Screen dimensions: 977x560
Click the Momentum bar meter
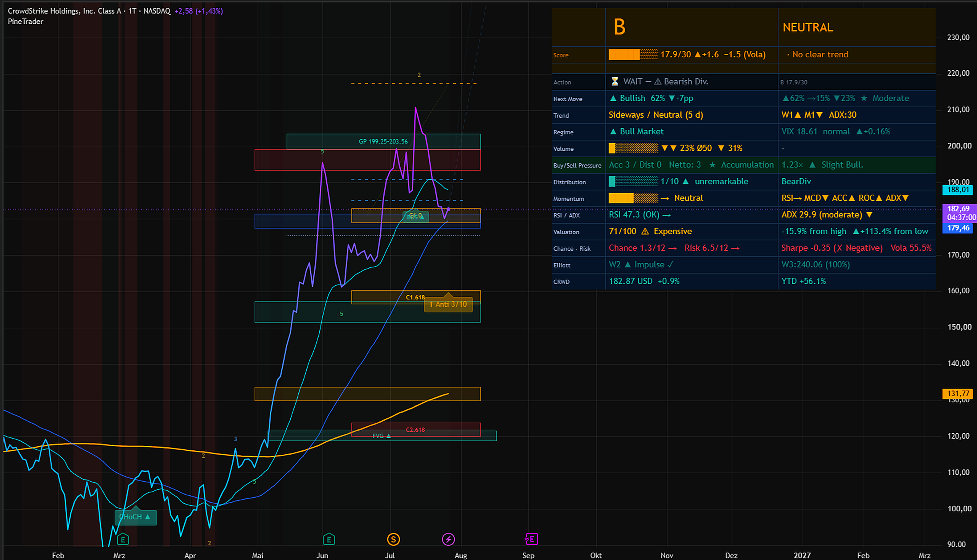[633, 198]
